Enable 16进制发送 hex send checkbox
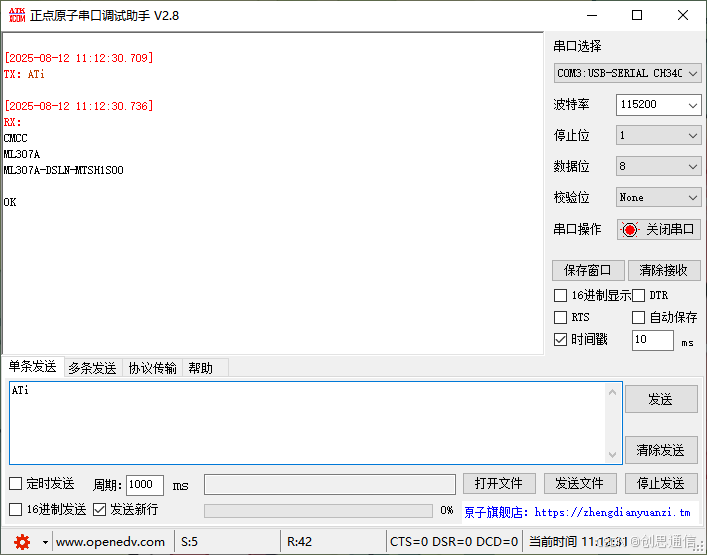 point(15,509)
